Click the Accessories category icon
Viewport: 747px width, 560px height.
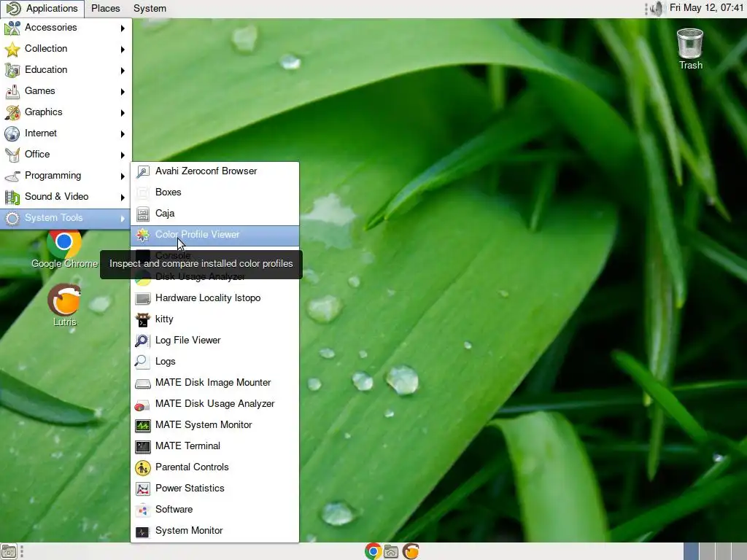pyautogui.click(x=12, y=28)
